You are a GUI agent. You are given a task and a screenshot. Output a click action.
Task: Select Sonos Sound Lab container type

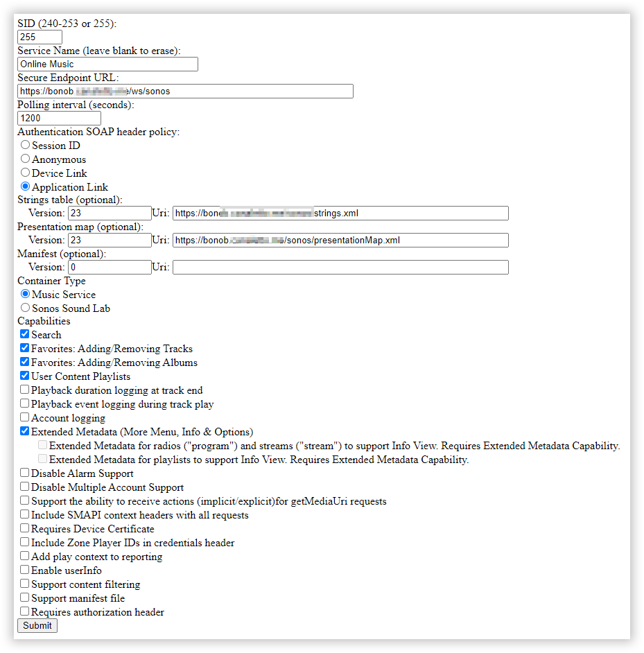26,308
